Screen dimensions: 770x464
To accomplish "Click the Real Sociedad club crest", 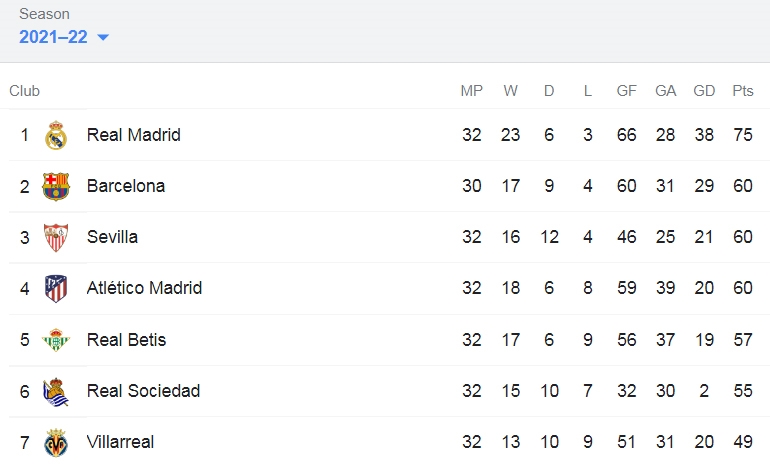I will coord(56,391).
